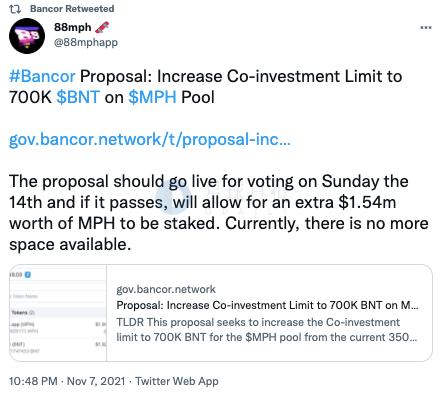The height and width of the screenshot is (394, 444).
Task: Open the Twitter Web App source link
Action: [x=177, y=381]
